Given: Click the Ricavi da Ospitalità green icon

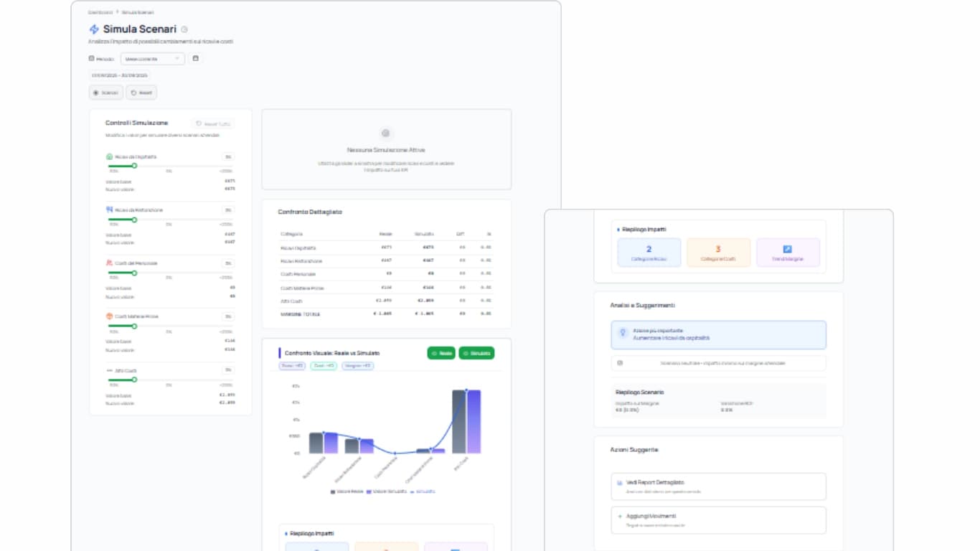Looking at the screenshot, I should 110,156.
